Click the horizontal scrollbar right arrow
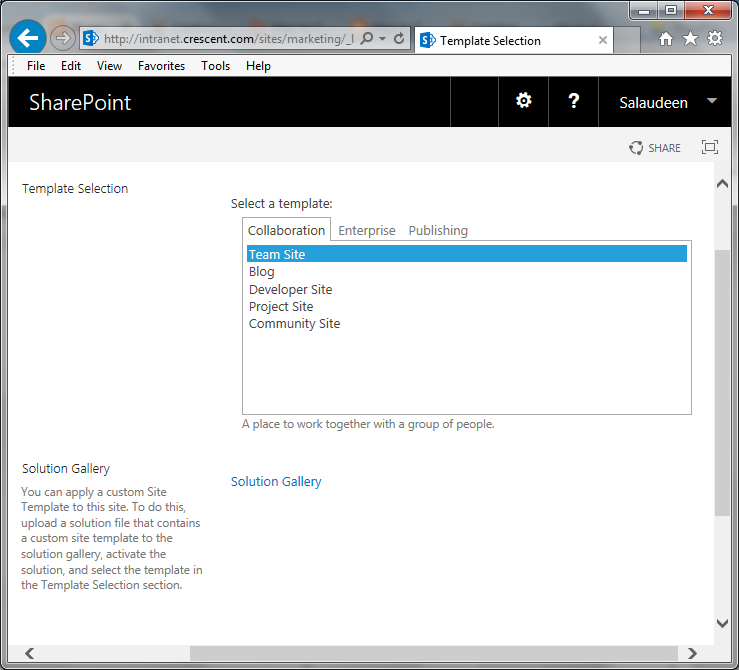This screenshot has width=739, height=670. pos(692,653)
